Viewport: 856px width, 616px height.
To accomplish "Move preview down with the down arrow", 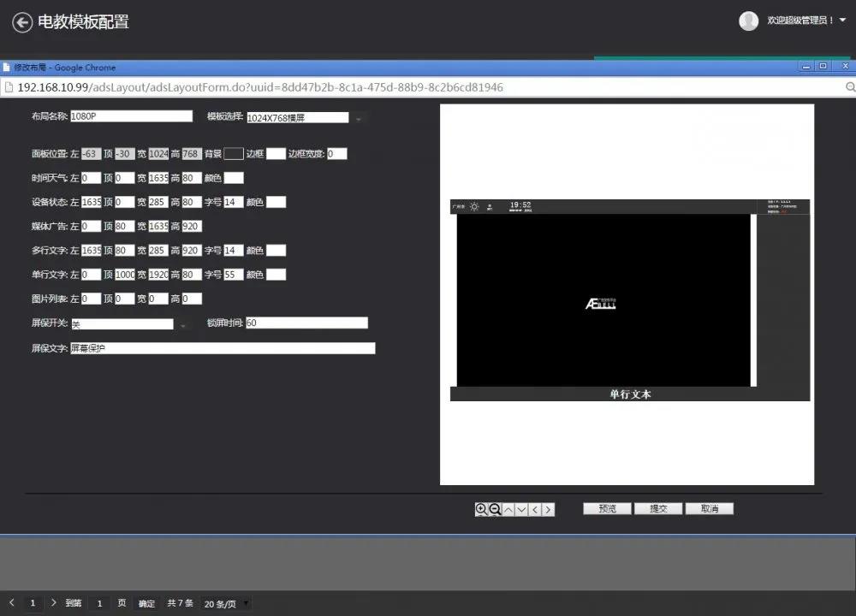I will (521, 509).
